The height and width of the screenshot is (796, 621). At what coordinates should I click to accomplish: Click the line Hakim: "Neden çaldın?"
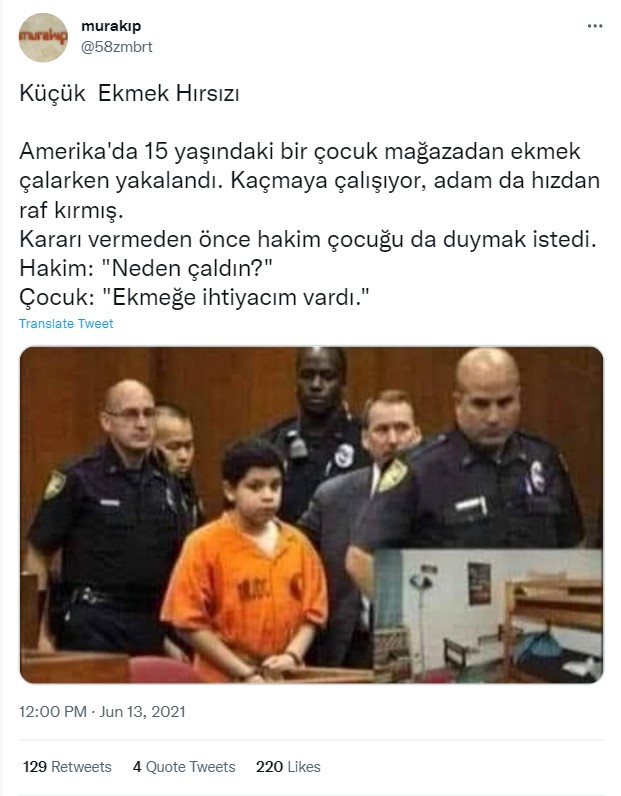coord(146,268)
